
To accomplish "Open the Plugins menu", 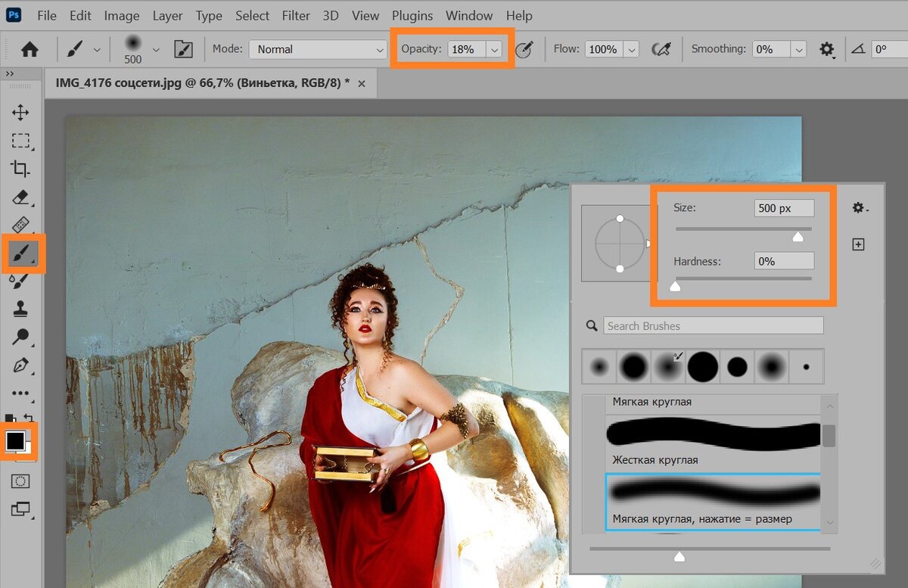I will [412, 15].
